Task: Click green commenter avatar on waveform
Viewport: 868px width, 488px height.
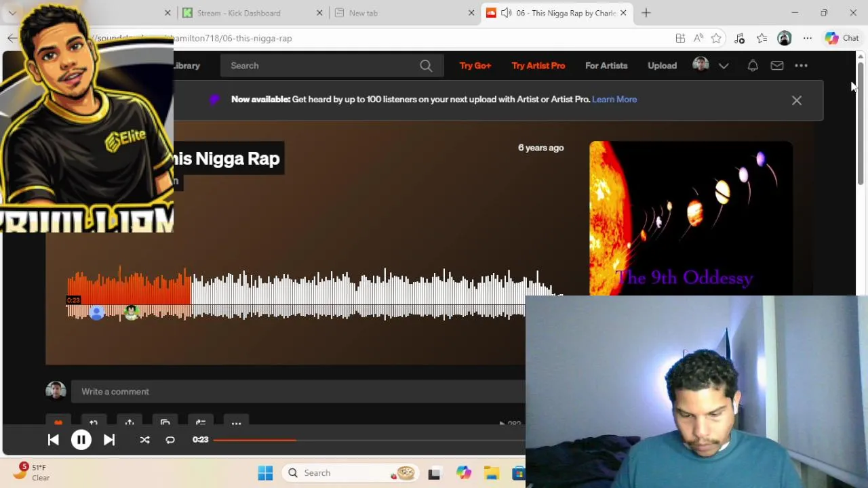Action: click(x=132, y=312)
